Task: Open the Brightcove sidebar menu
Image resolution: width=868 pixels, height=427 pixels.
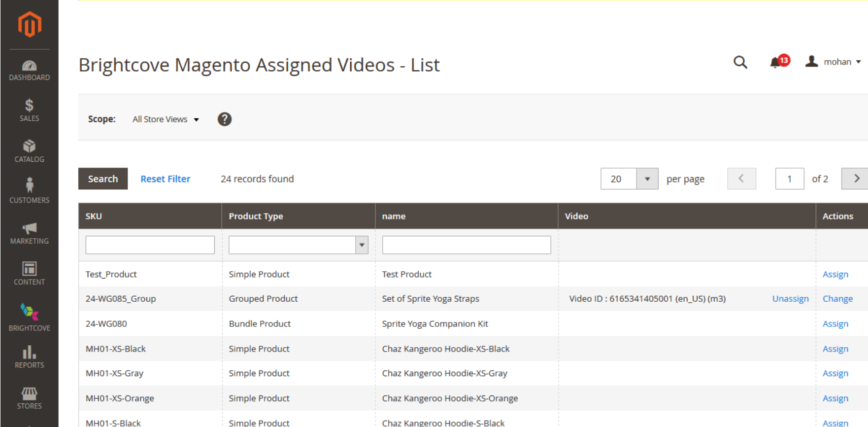Action: click(30, 317)
